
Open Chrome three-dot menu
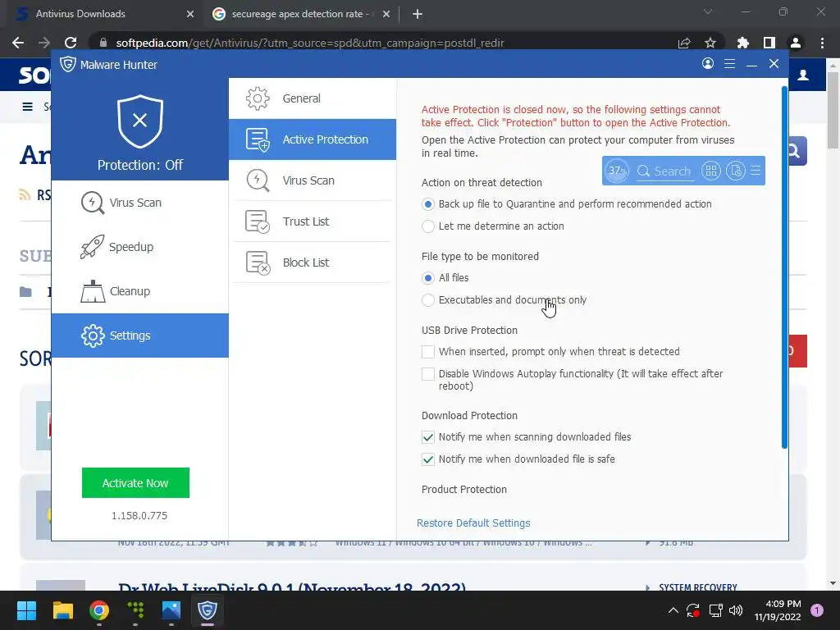pyautogui.click(x=822, y=43)
